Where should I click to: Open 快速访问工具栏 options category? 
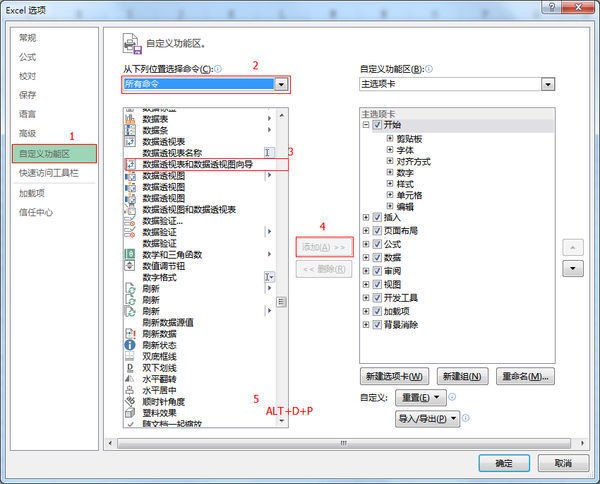49,173
